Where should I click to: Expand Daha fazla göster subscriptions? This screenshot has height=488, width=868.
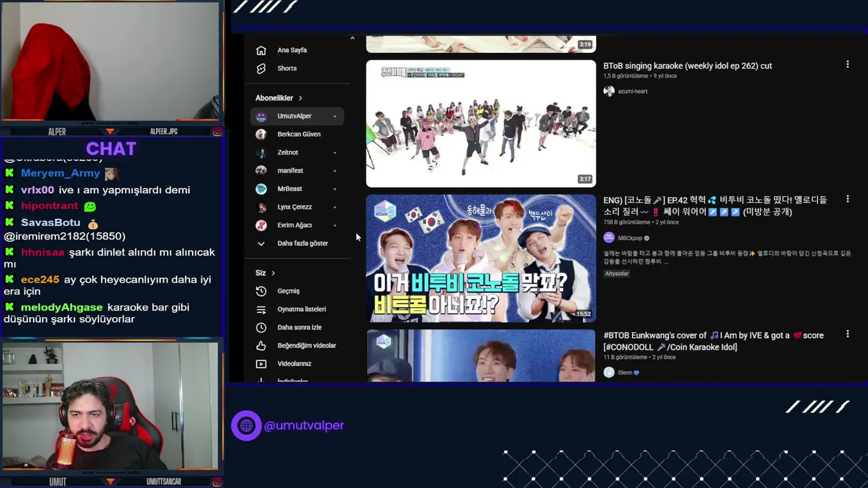coord(297,243)
